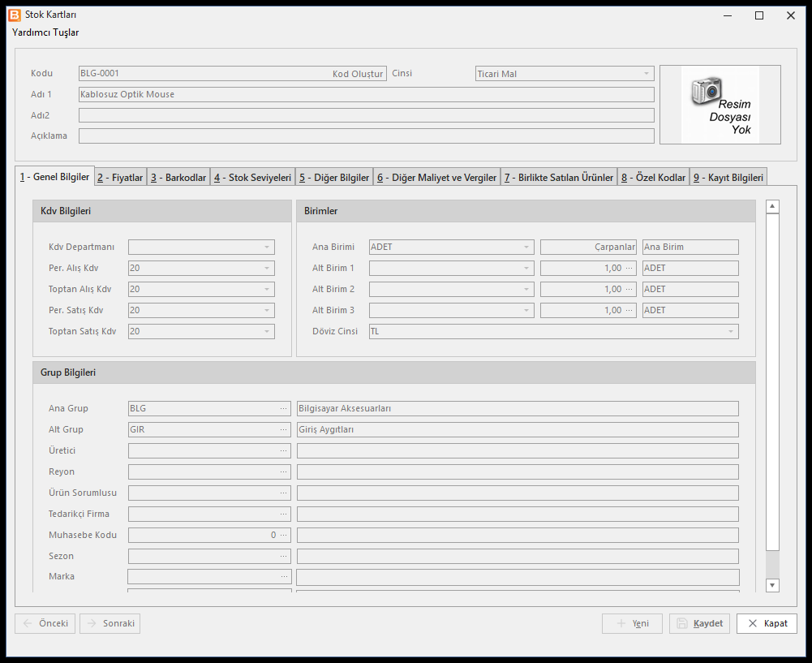Open Üretici lookup ellipsis button
The width and height of the screenshot is (812, 663).
(x=283, y=451)
